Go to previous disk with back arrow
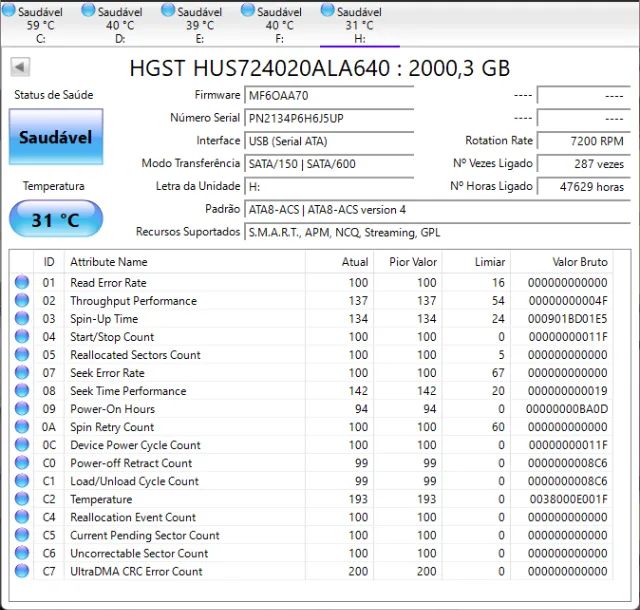The image size is (640, 610). (20, 67)
